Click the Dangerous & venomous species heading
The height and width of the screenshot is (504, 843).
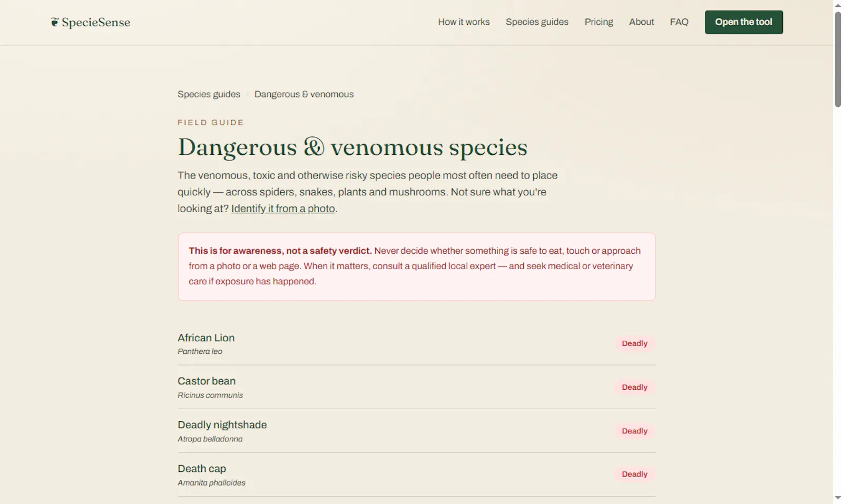352,147
